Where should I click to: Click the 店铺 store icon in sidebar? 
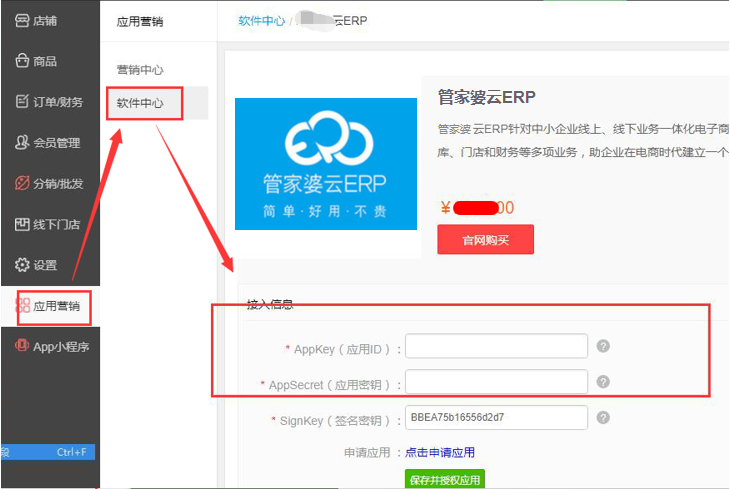click(x=22, y=20)
